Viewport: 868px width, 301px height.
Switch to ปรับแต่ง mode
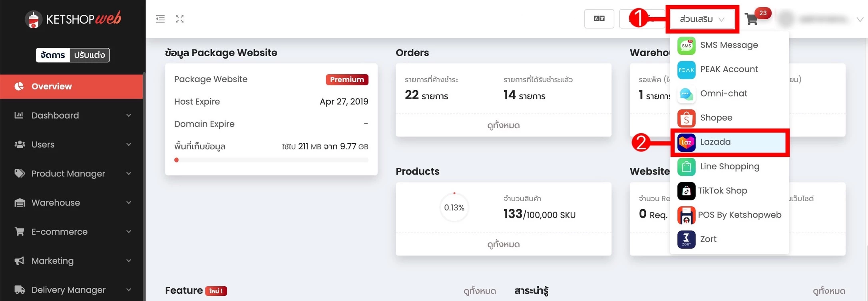click(90, 55)
